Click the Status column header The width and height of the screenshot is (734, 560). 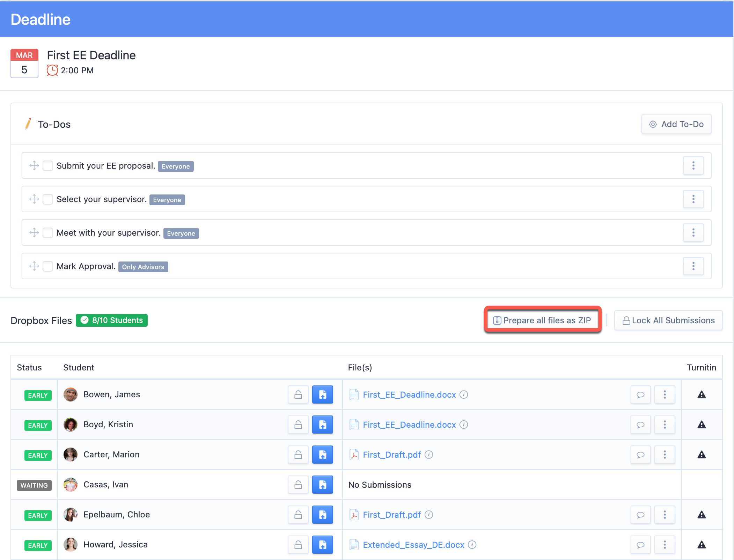point(29,367)
